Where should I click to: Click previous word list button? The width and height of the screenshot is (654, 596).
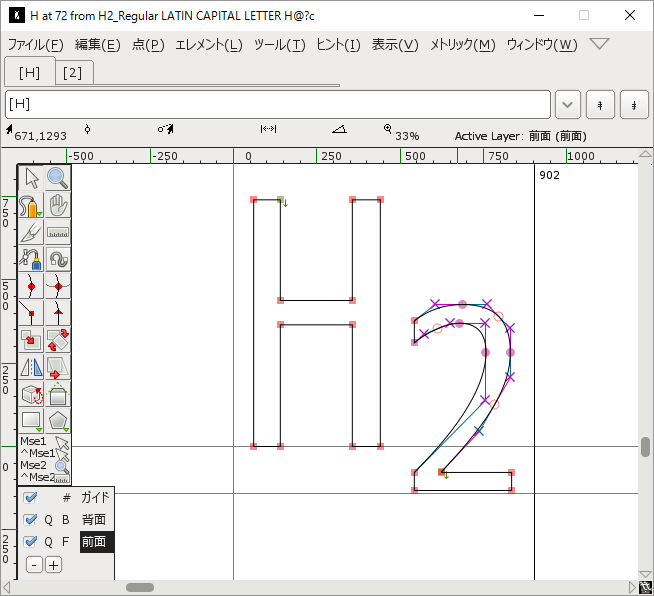[600, 105]
